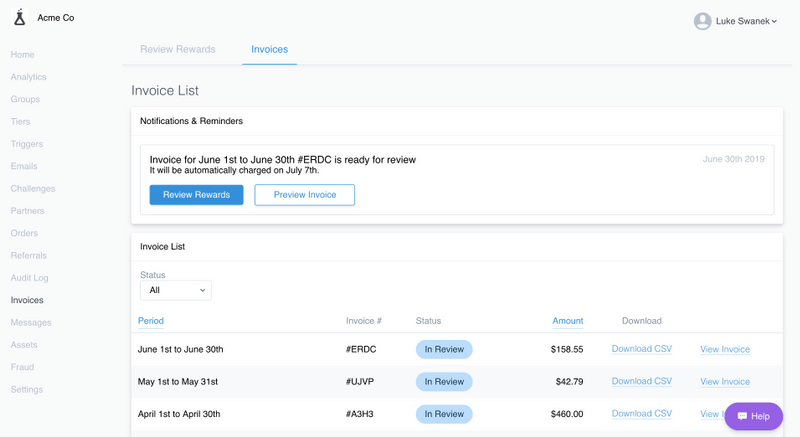View Invoice for May 1st period
This screenshot has height=437, width=800.
coord(725,382)
